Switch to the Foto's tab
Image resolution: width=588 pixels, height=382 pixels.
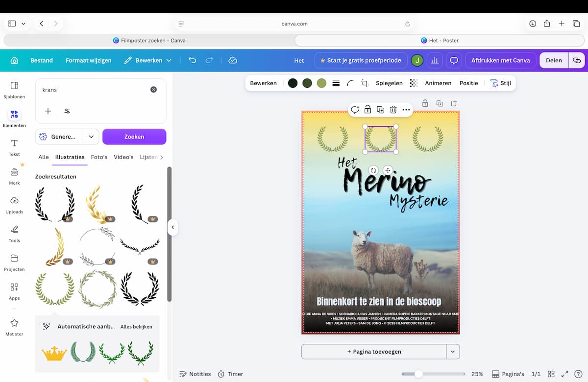(99, 157)
